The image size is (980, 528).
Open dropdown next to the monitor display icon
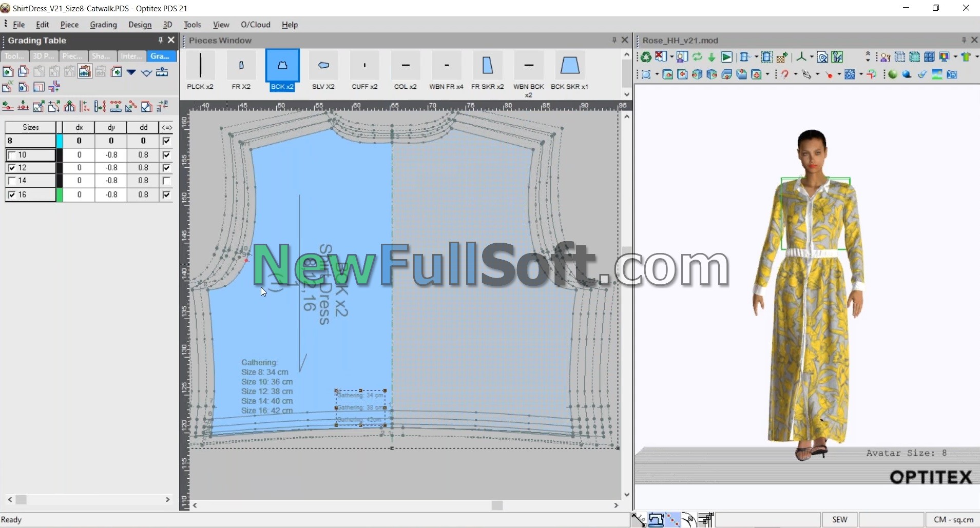(x=955, y=57)
